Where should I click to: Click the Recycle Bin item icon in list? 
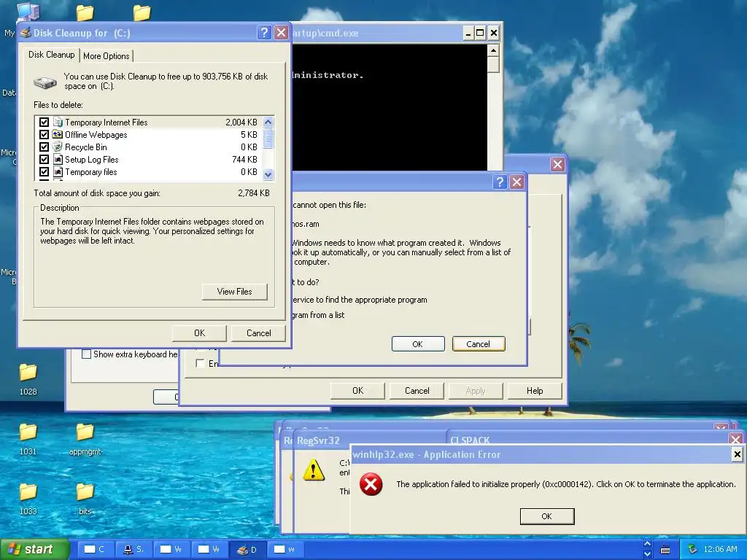(x=58, y=147)
